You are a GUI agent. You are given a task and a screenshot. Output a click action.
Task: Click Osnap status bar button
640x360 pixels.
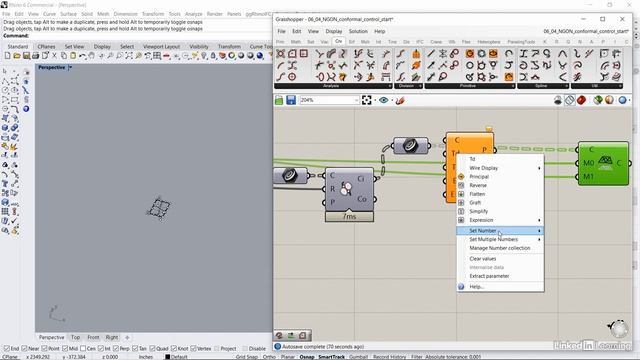pyautogui.click(x=307, y=357)
